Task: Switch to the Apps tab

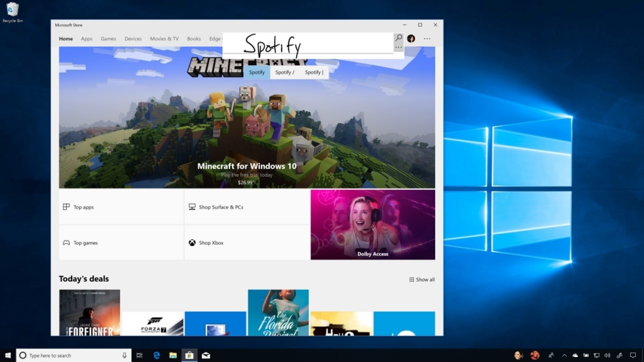Action: (86, 39)
